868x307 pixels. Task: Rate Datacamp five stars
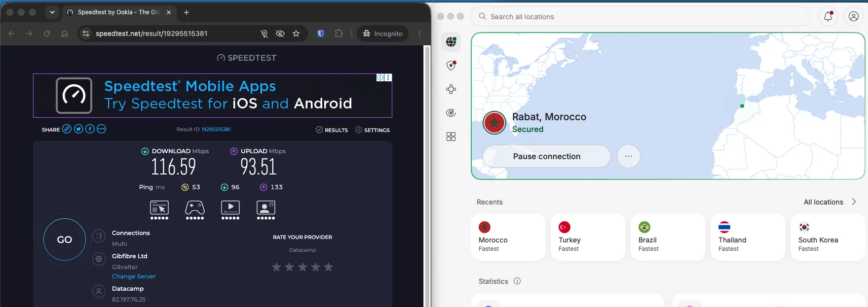tap(328, 267)
